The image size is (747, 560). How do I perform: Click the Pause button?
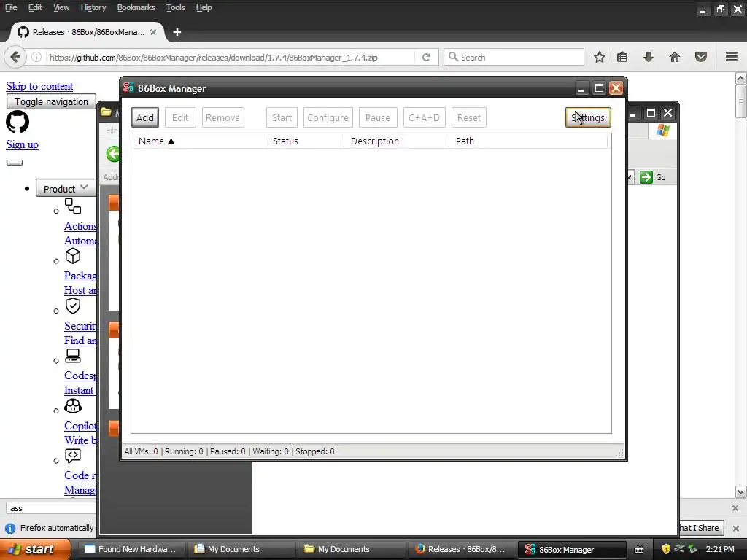coord(377,117)
